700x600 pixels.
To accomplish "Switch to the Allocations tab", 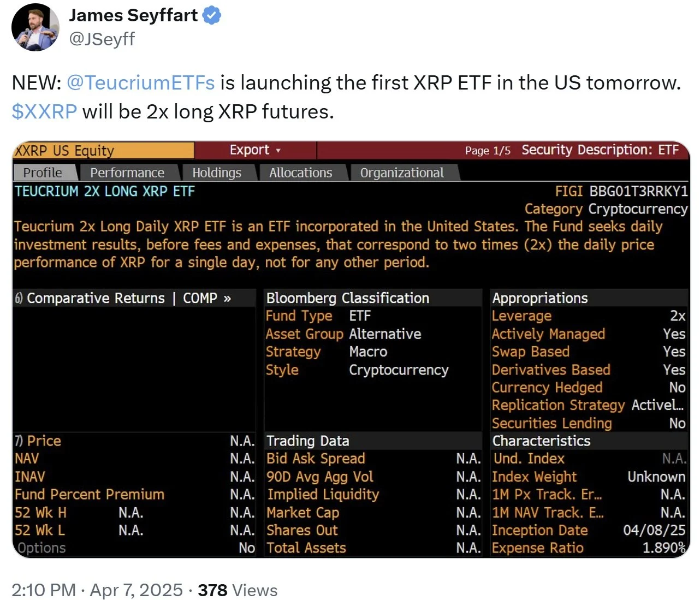I will [300, 173].
